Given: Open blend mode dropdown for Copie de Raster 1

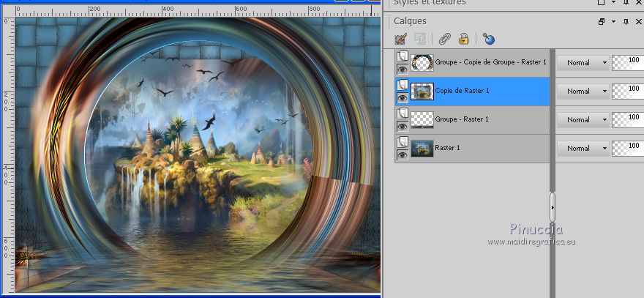Looking at the screenshot, I should pos(583,91).
